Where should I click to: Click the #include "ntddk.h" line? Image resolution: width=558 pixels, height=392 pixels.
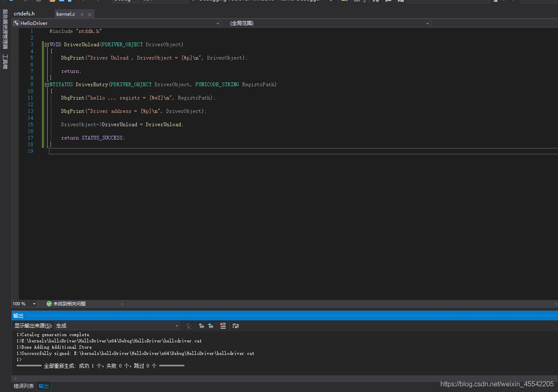click(75, 31)
